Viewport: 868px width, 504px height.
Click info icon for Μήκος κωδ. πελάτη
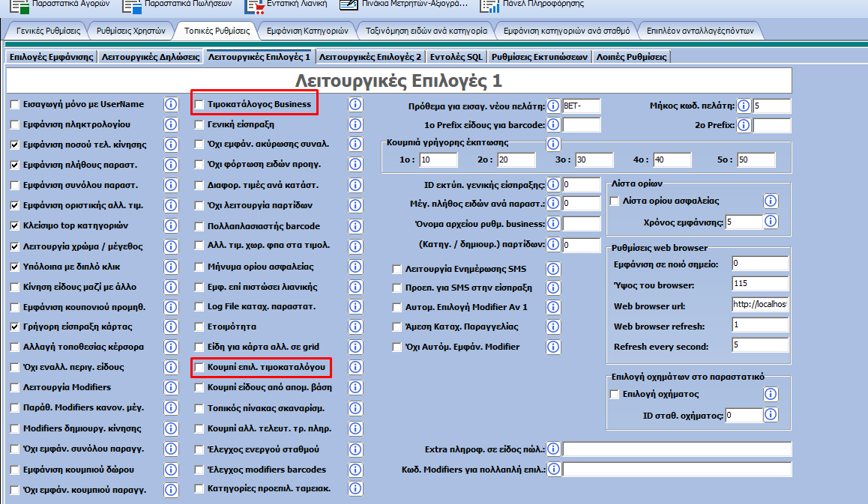pyautogui.click(x=744, y=106)
